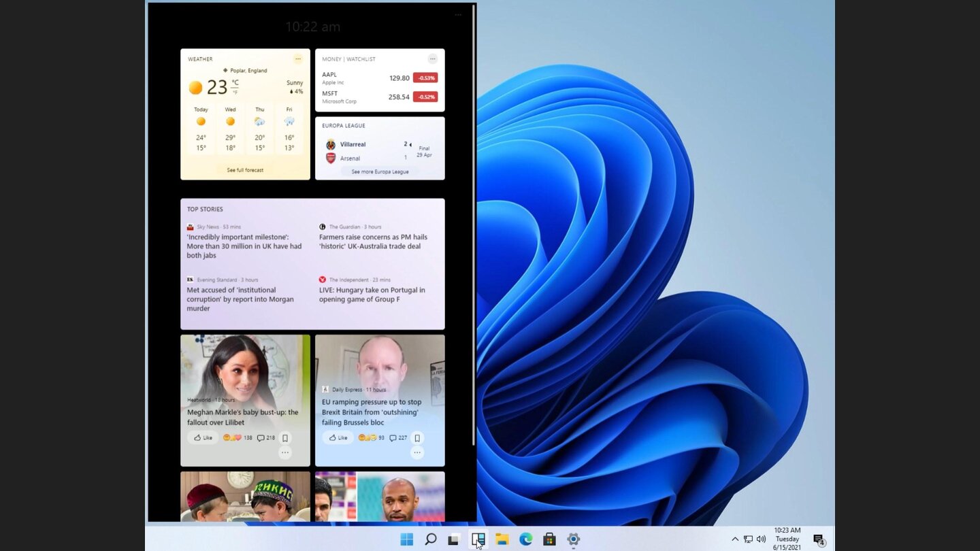Open the options menu on the EU Brexit card
Viewport: 980px width, 551px height.
point(416,452)
